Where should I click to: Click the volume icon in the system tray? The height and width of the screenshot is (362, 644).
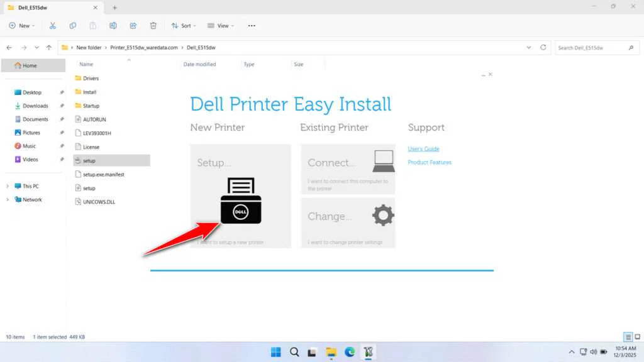click(593, 352)
